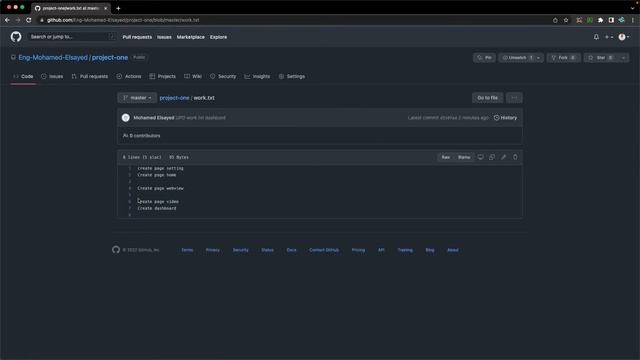
Task: Open Explore in top navigation
Action: coord(218,37)
